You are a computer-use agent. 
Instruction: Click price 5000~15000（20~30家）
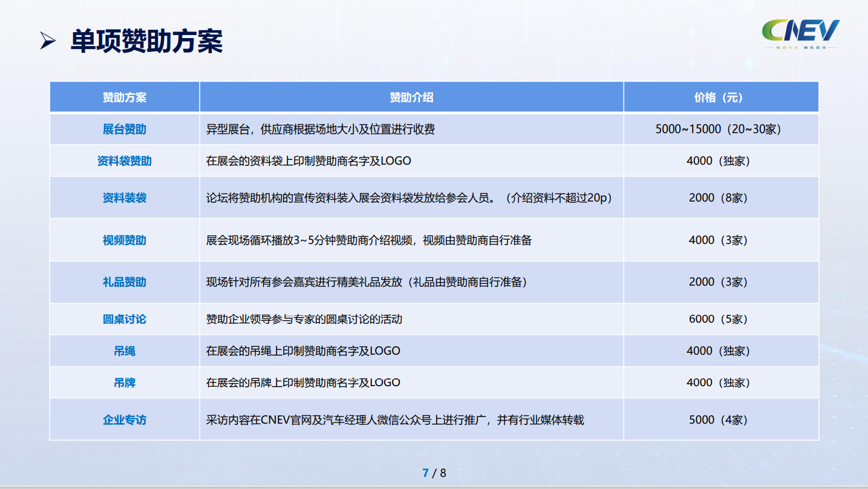pos(719,129)
